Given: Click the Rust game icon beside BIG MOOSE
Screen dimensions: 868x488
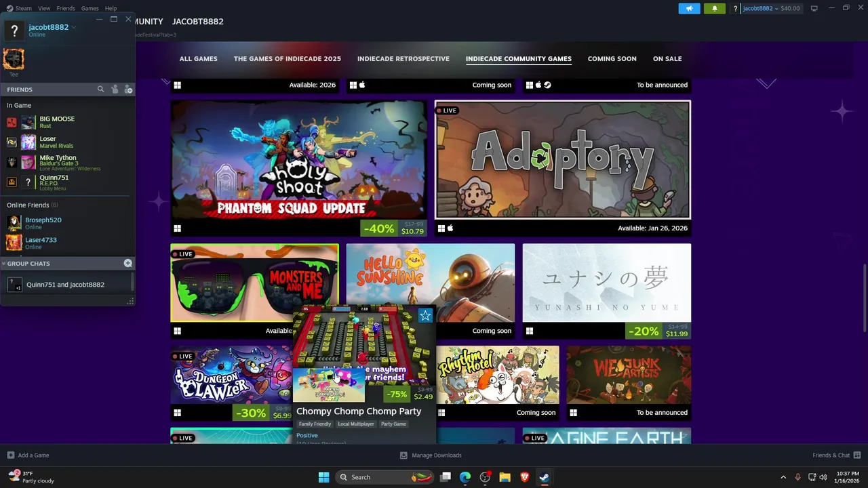Looking at the screenshot, I should (12, 123).
